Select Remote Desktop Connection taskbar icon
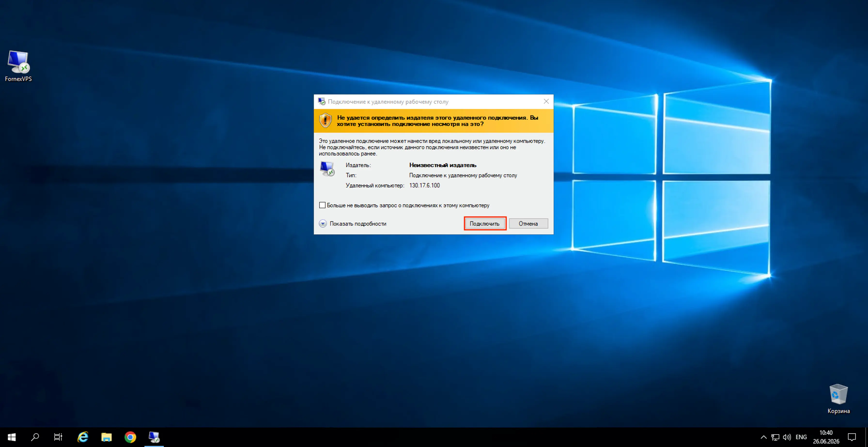Image resolution: width=868 pixels, height=447 pixels. (x=154, y=437)
